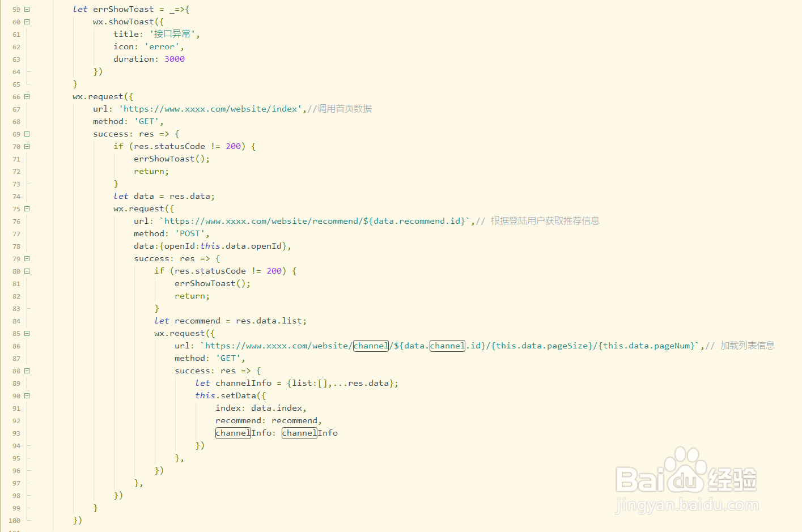Click 'recommend: recommend,' on line 92
Screen dimensions: 802x532
(x=269, y=421)
